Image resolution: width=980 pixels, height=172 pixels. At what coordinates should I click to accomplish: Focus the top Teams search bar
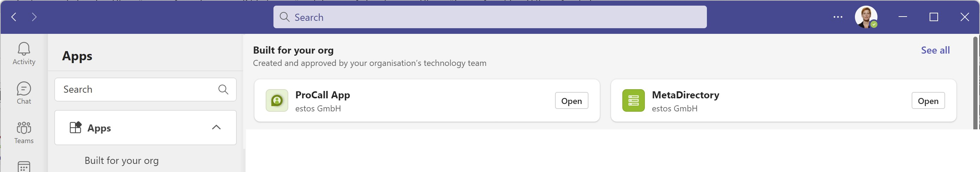coord(489,17)
